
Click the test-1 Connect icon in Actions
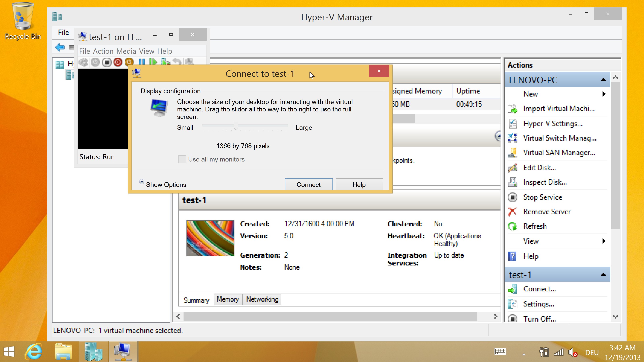pyautogui.click(x=513, y=289)
